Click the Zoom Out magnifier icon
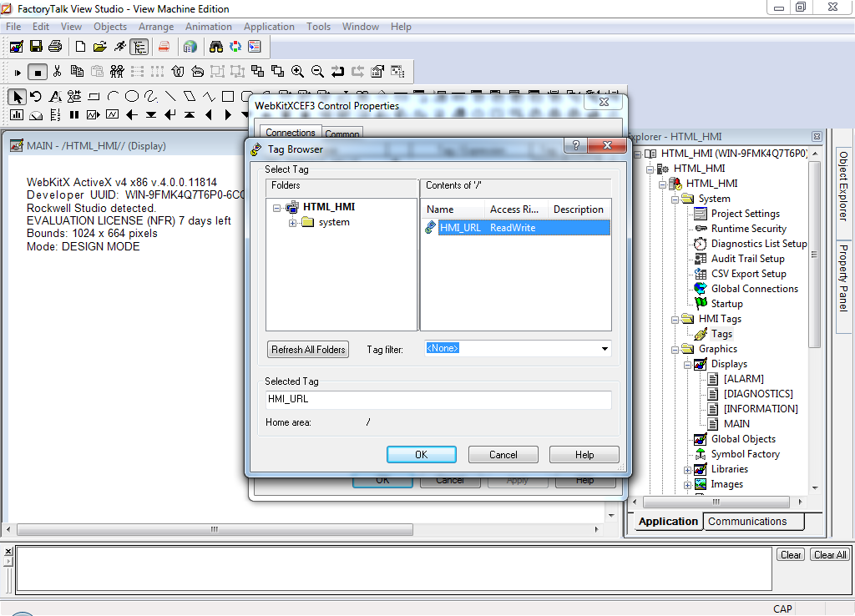This screenshot has width=855, height=616. [317, 72]
